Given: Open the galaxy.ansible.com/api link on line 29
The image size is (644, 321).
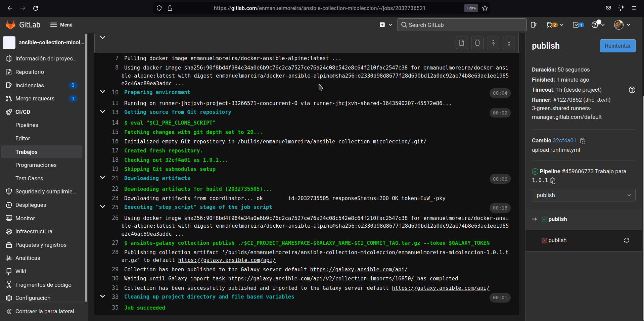Looking at the screenshot, I should pos(359,269).
